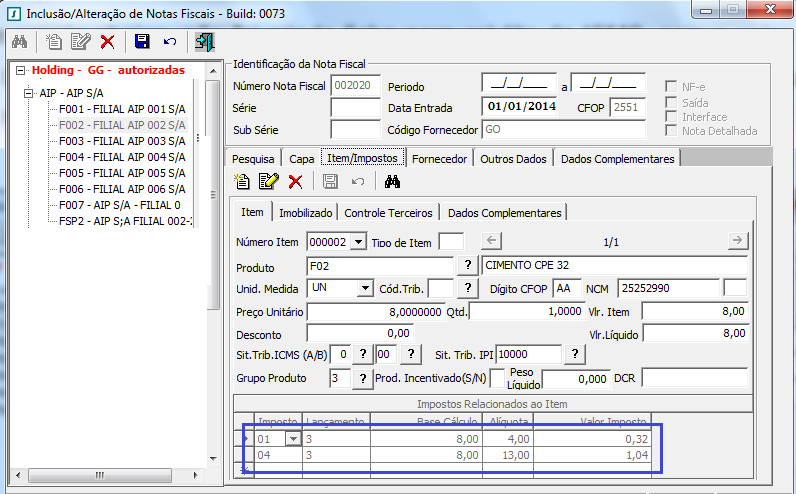Click the exit door icon in main toolbar
Screen dimensions: 796x494
coord(205,41)
